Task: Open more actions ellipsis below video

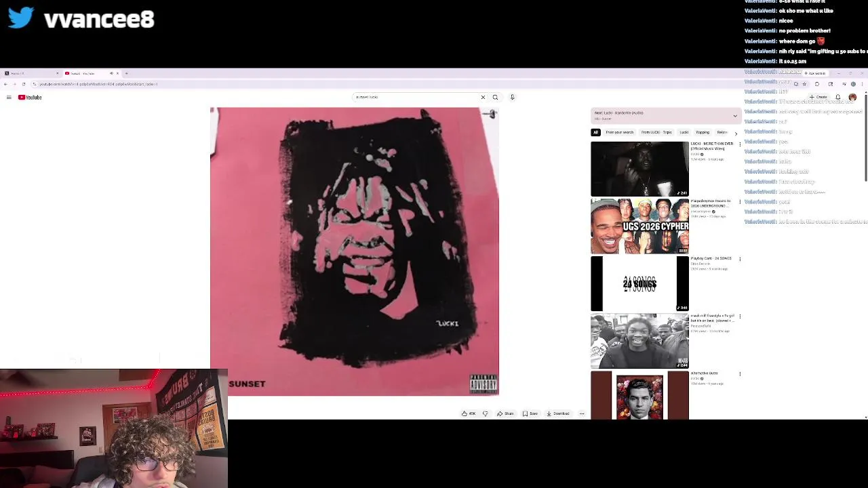Action: tap(582, 413)
